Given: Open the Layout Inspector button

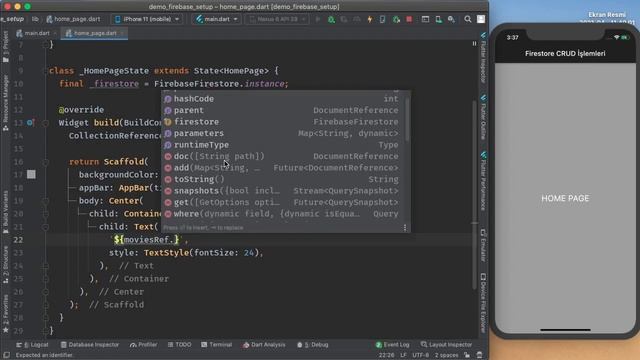Looking at the screenshot, I should click(446, 345).
